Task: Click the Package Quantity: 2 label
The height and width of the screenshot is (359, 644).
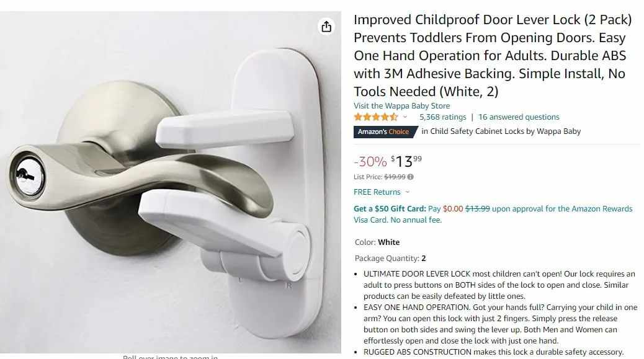Action: 390,258
